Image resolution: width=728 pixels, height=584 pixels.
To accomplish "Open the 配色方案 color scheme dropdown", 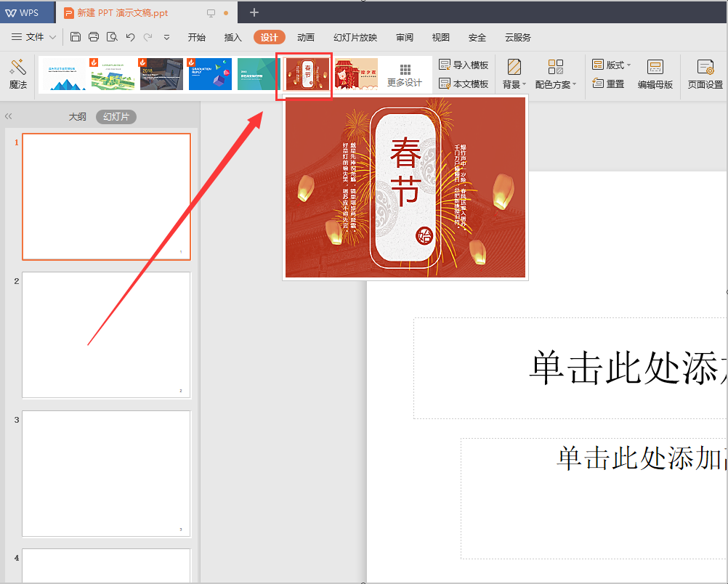I will (x=555, y=84).
